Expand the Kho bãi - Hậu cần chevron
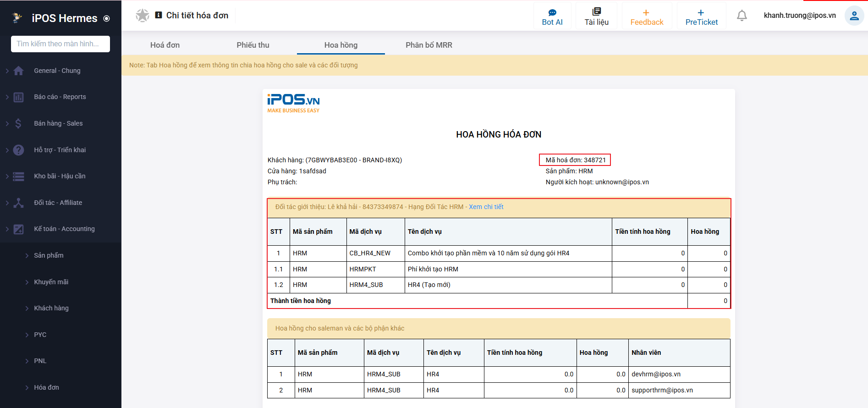 tap(7, 176)
